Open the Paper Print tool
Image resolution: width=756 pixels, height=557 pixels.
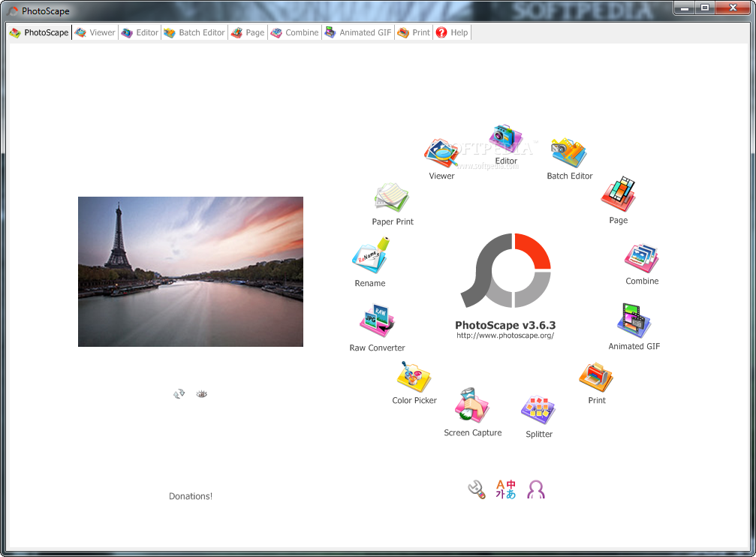392,198
